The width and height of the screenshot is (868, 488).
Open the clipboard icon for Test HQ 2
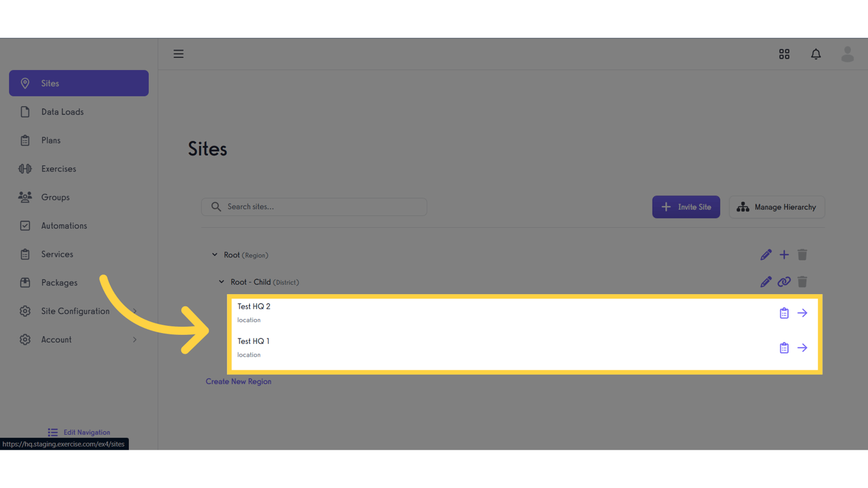click(x=783, y=313)
